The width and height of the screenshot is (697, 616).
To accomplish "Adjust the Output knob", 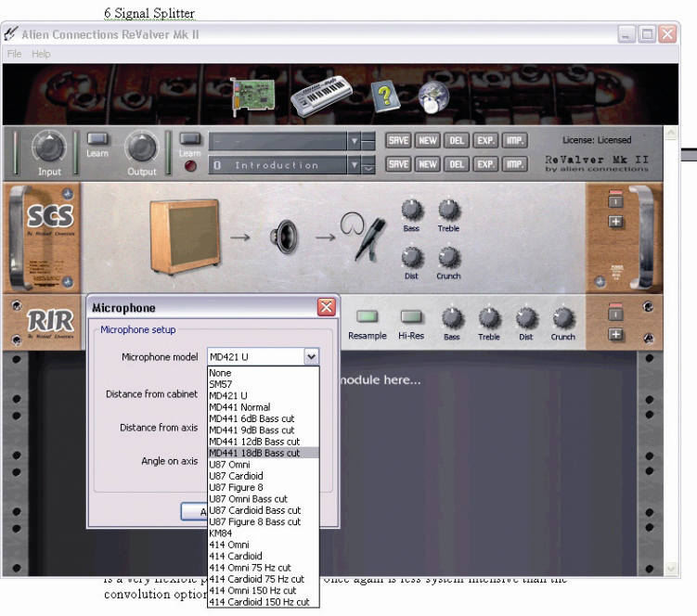I will coord(141,148).
